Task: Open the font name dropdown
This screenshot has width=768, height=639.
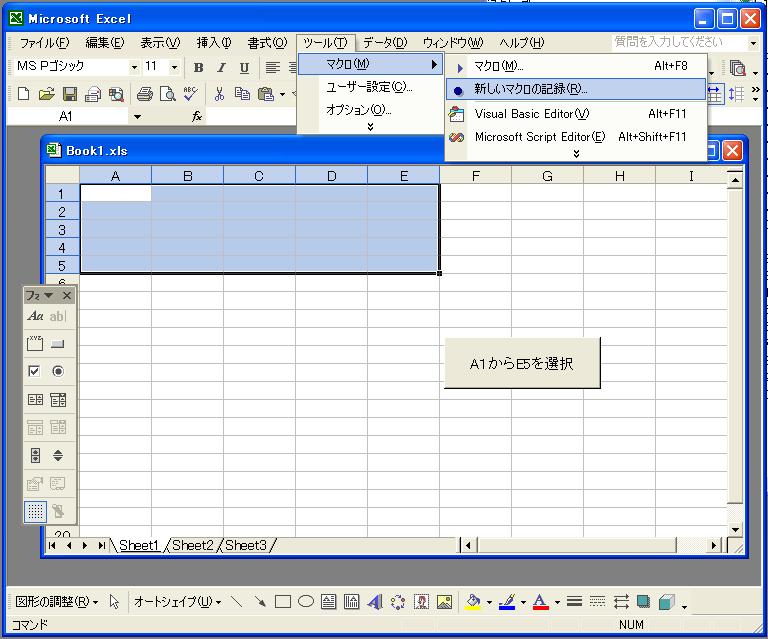Action: pos(134,68)
